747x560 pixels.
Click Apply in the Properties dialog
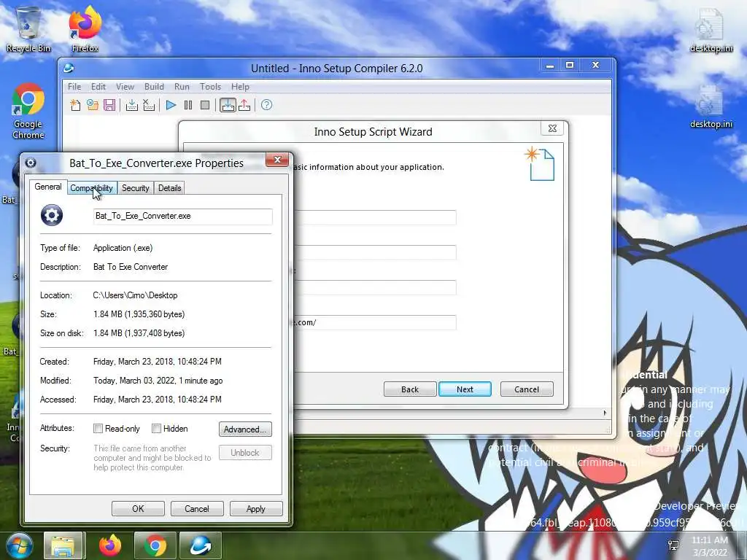click(256, 508)
